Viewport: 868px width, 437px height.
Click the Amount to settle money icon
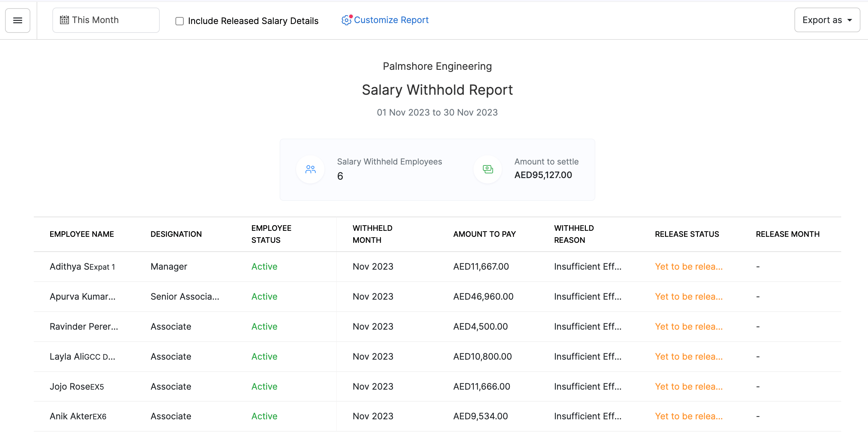pyautogui.click(x=487, y=169)
